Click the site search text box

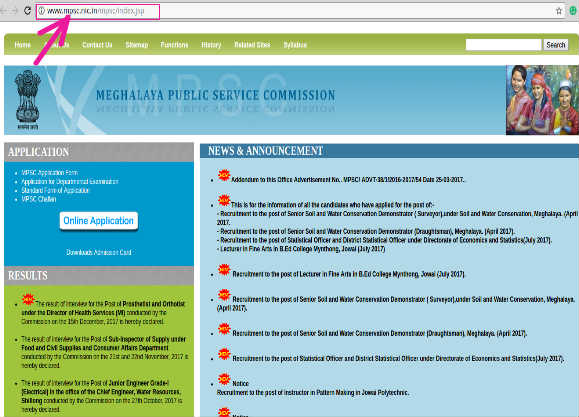tap(504, 45)
